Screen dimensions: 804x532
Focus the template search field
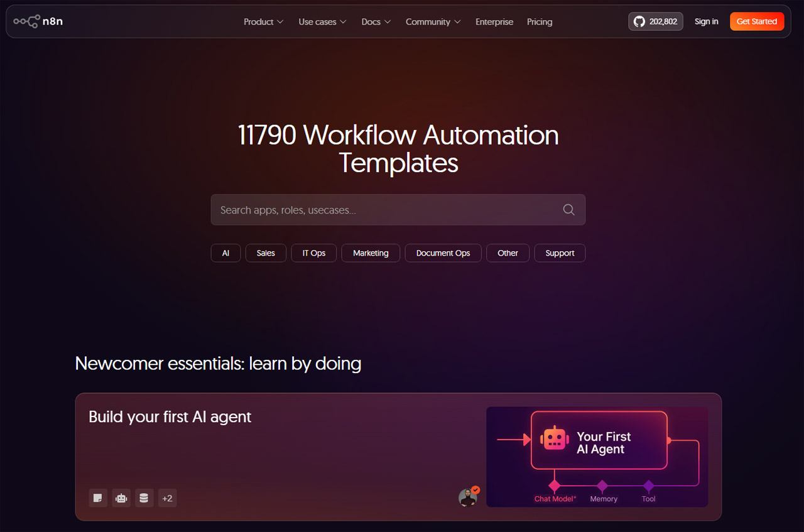pos(398,210)
